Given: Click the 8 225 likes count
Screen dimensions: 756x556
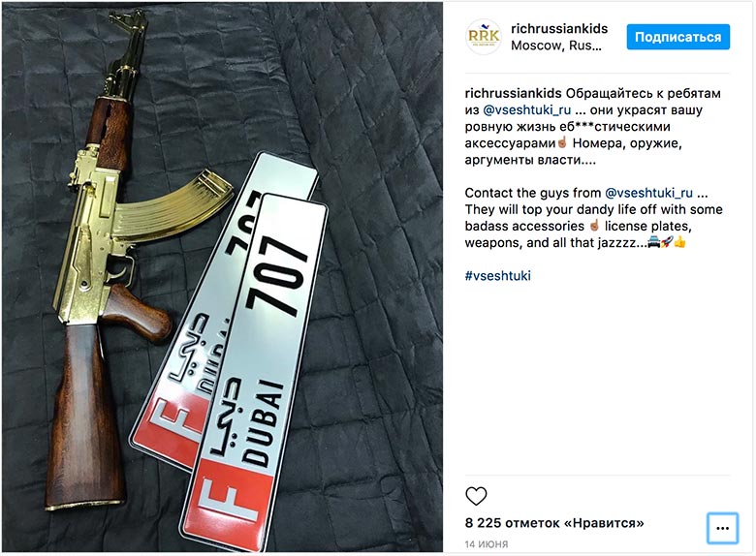Looking at the screenshot, I should coord(554,523).
